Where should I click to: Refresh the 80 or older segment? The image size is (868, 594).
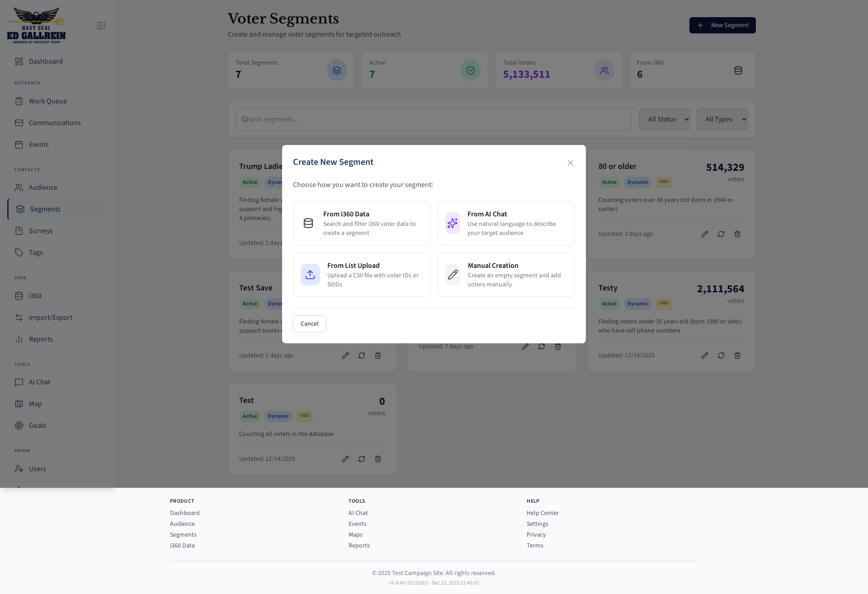tap(721, 234)
